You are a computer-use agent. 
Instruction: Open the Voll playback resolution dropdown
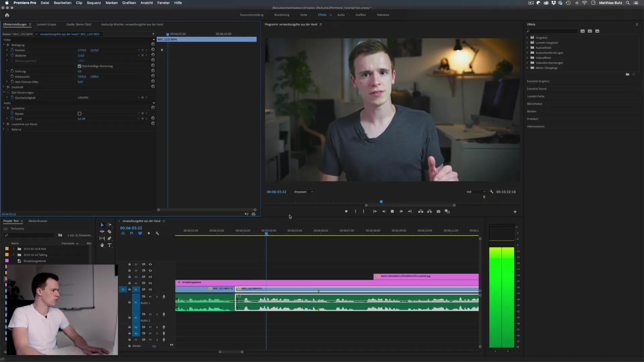[476, 192]
